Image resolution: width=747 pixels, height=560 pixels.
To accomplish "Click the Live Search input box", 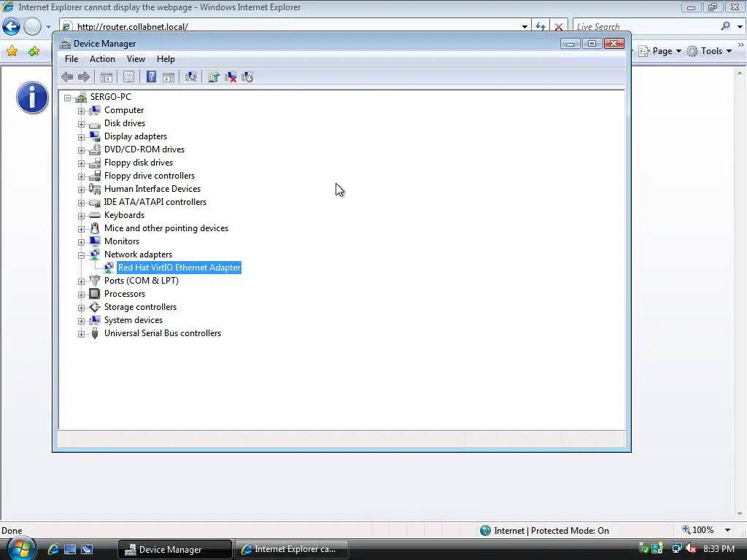I will [x=646, y=27].
